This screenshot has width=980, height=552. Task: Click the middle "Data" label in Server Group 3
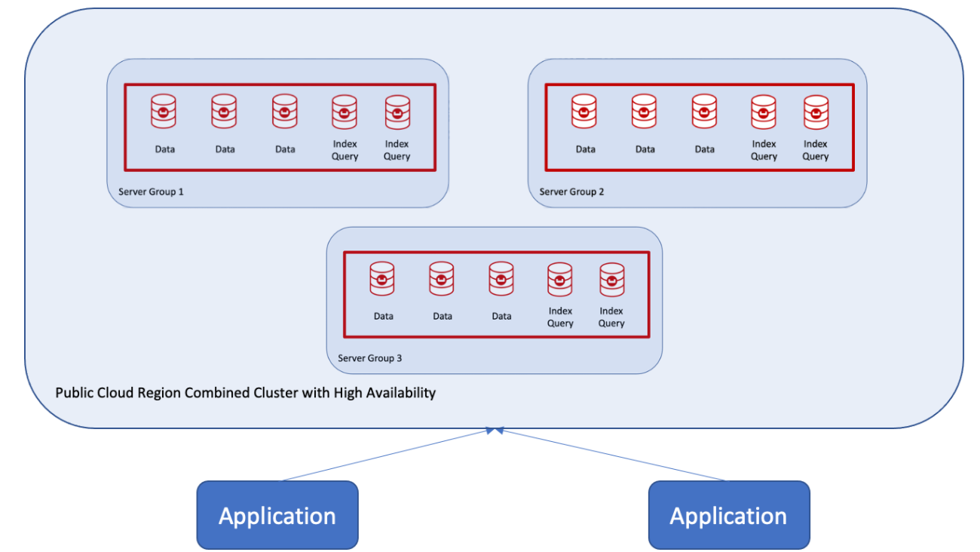click(443, 316)
